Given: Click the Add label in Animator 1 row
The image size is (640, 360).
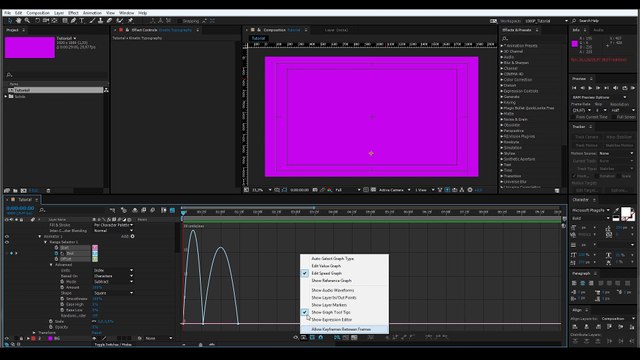Looking at the screenshot, I should coord(124,236).
